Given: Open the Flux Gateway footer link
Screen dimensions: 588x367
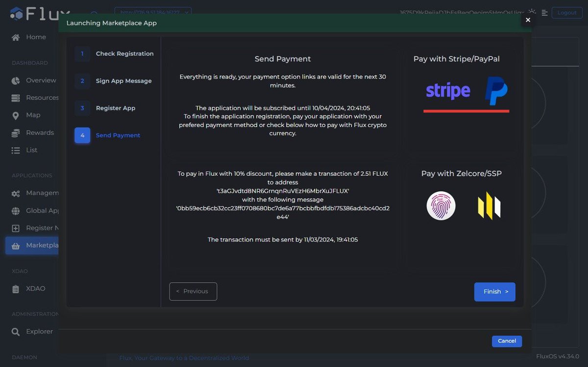Looking at the screenshot, I should click(184, 358).
